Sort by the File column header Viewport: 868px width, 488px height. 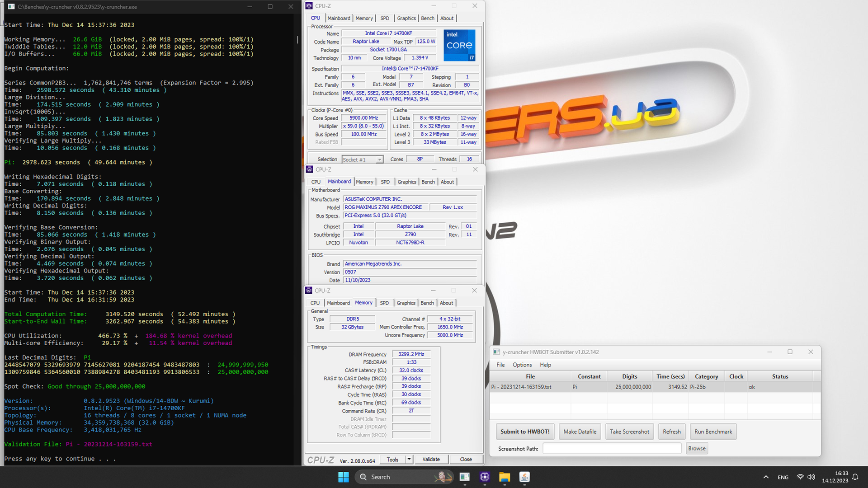click(530, 376)
